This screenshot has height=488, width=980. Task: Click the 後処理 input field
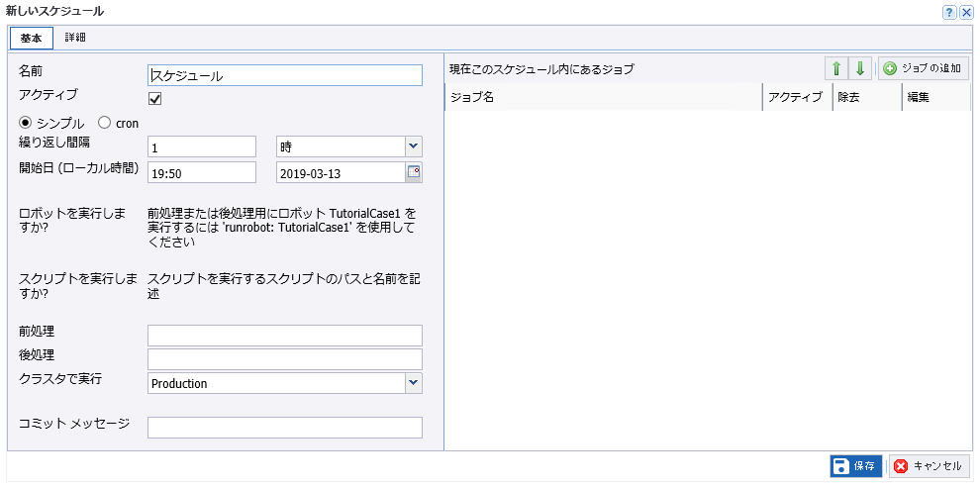pos(285,359)
